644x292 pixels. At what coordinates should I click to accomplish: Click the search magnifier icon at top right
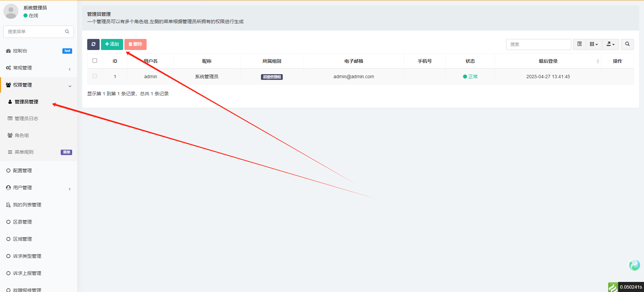[627, 44]
